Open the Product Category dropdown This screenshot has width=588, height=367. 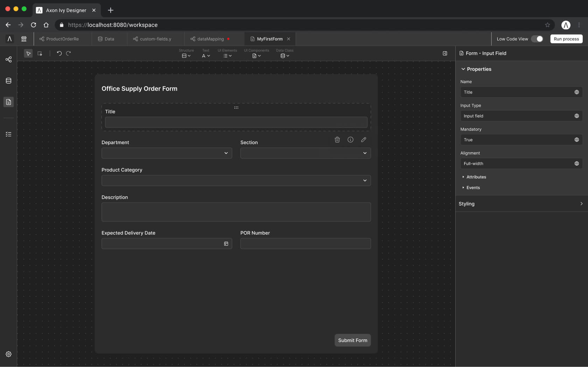(x=236, y=181)
